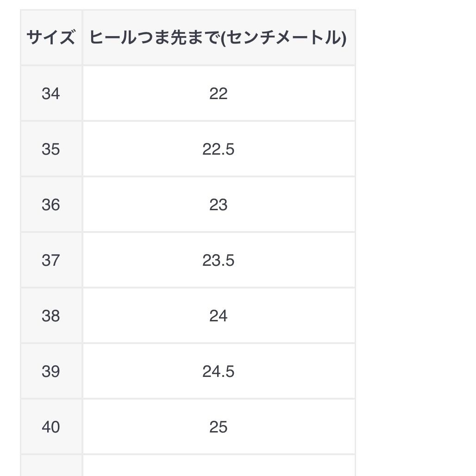Click the partially visible size cell below 40
Viewport: 476px width, 476px height.
[51, 466]
